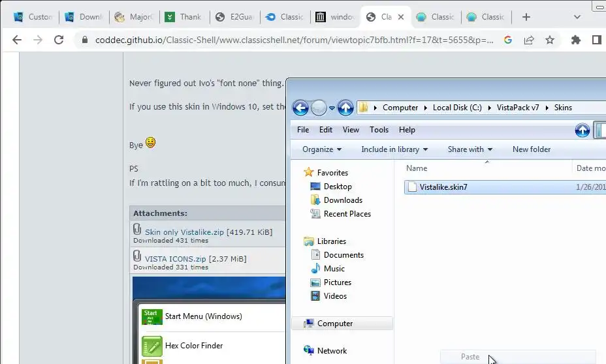This screenshot has width=606, height=364.
Task: Click VistaPack v7 breadcrumb
Action: [518, 108]
